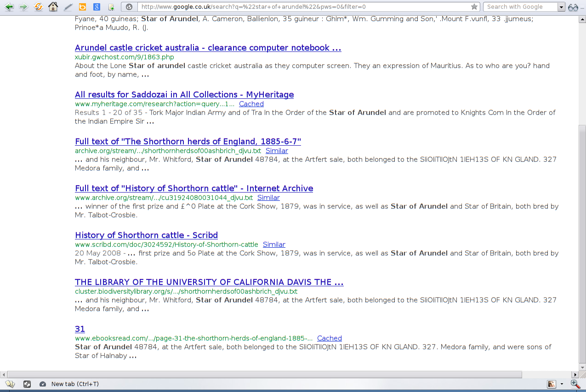Screen dimensions: 586x392
Task: Open the result titled "31"
Action: point(80,329)
